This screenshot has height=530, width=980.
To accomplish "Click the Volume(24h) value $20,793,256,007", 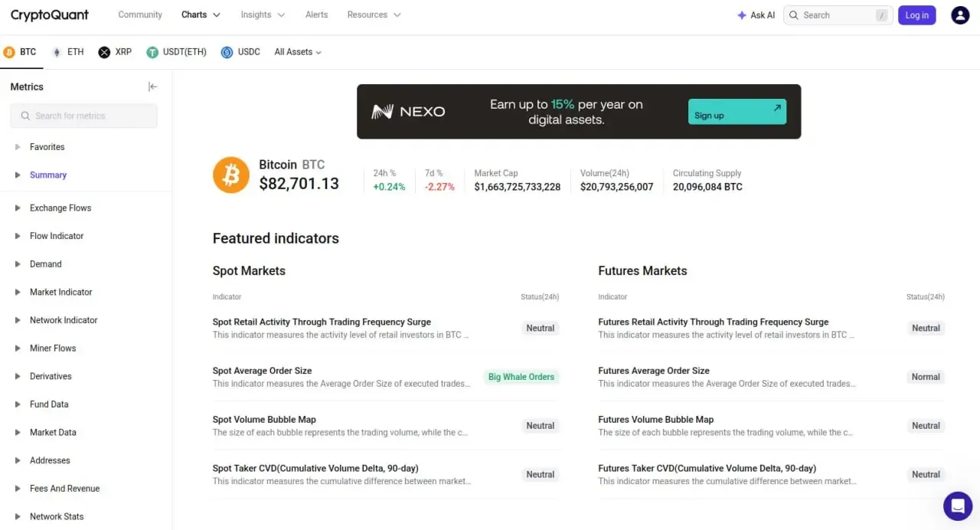I will coord(616,187).
